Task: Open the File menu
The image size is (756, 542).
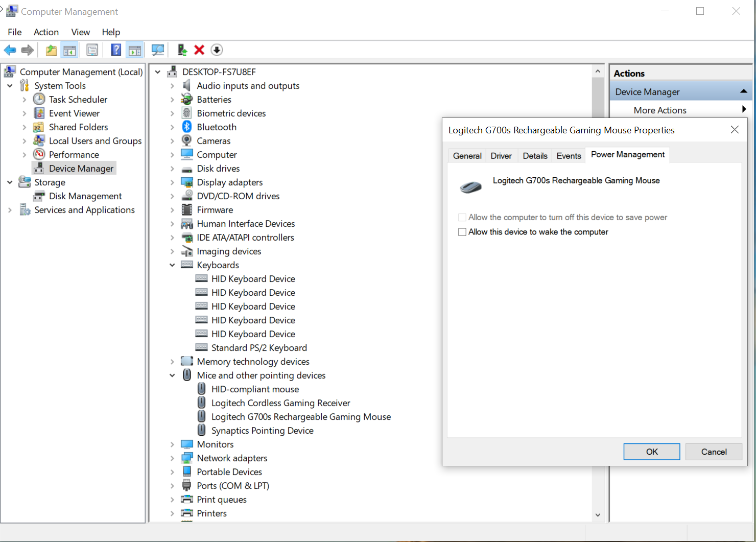Action: click(15, 32)
